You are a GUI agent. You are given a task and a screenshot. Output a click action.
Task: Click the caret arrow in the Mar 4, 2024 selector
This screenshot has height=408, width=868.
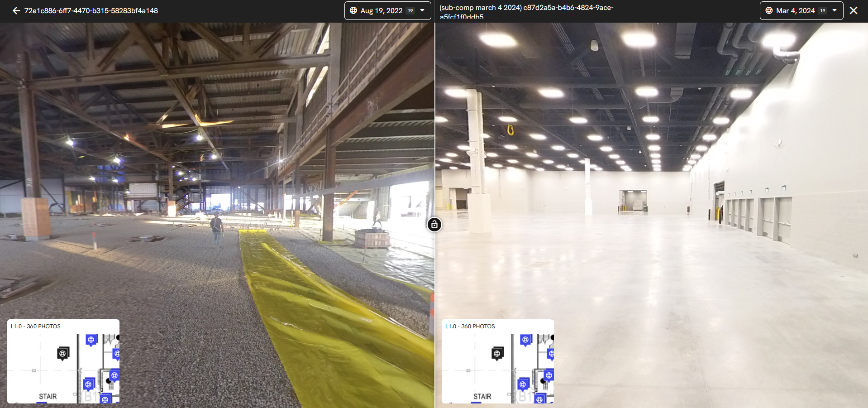click(x=835, y=10)
